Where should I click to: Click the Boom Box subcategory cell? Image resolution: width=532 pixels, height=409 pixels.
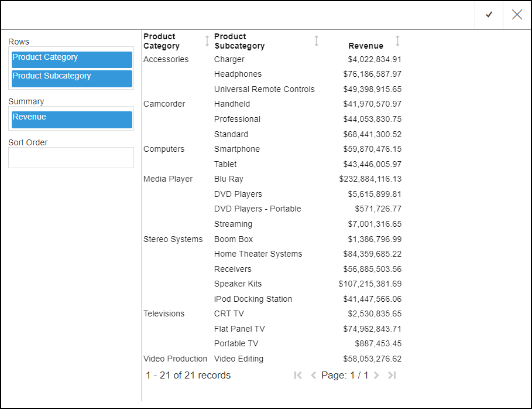pos(234,239)
